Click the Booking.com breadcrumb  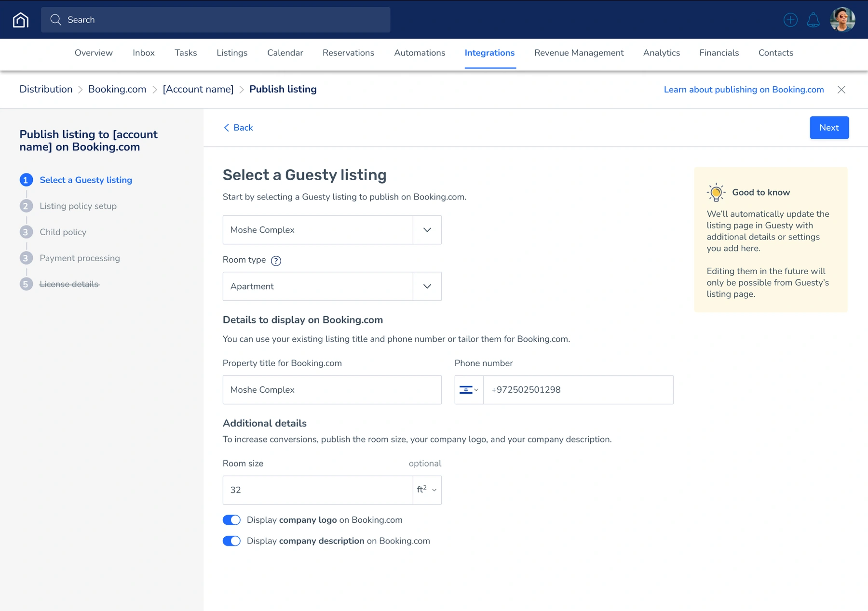point(117,89)
